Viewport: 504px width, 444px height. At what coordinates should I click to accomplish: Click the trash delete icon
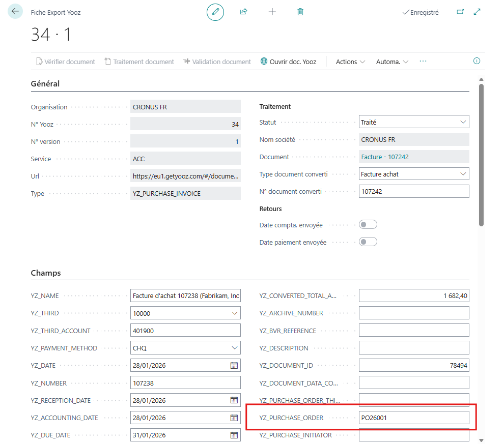tap(300, 12)
